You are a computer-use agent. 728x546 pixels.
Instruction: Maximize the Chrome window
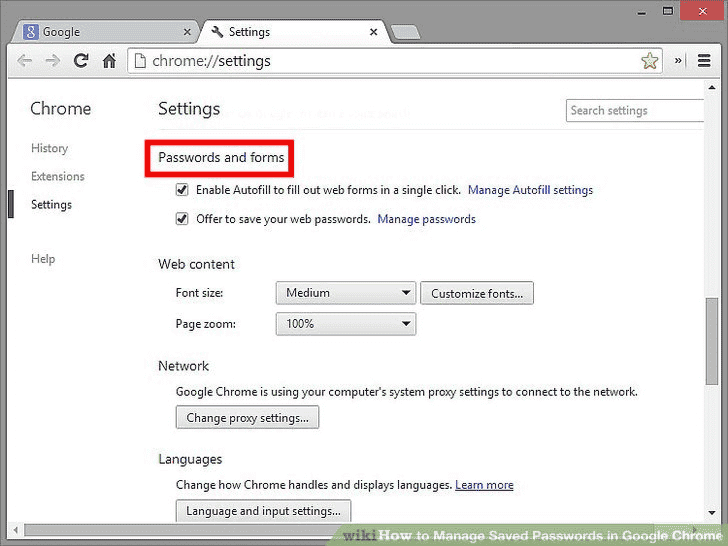click(x=668, y=11)
